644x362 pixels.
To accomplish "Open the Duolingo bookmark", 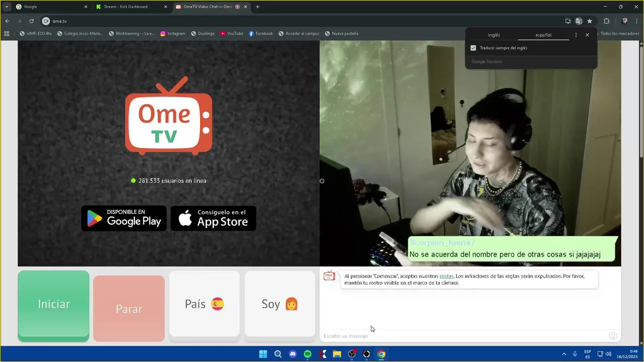I will [x=202, y=34].
